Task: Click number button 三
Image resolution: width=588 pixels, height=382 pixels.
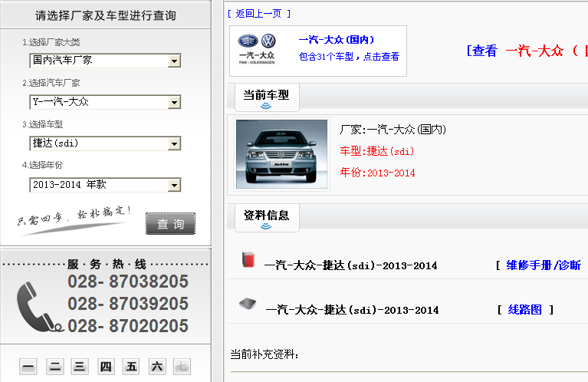Action: 80,366
